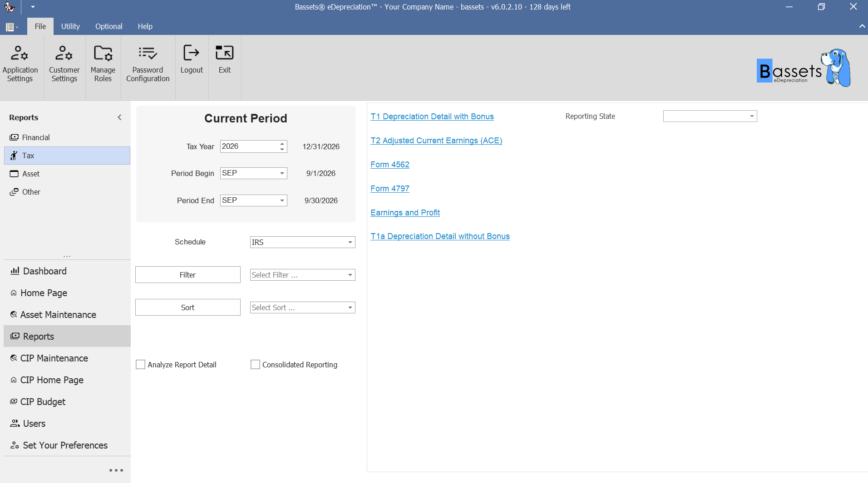
Task: Select the Other reports category
Action: [x=67, y=192]
